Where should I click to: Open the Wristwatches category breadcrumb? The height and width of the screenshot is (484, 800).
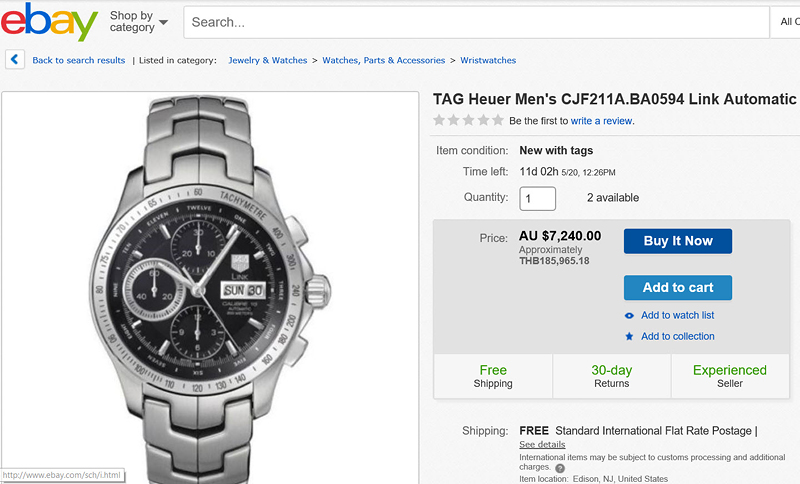pyautogui.click(x=488, y=60)
